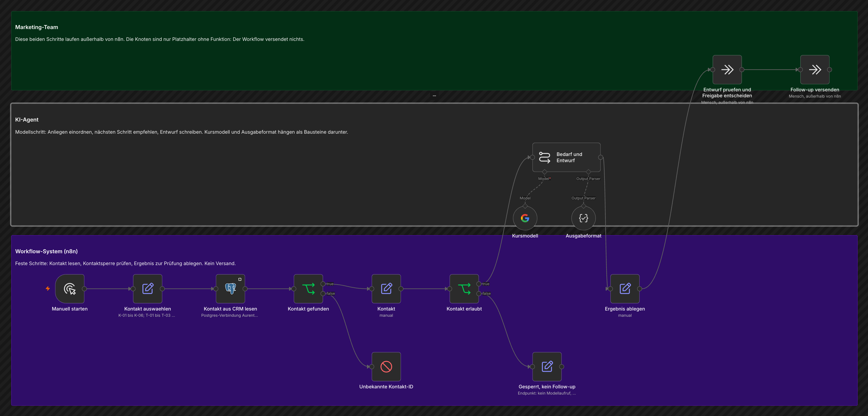Viewport: 868px width, 416px height.
Task: Click the output handle of Follow-up versenden
Action: coord(830,70)
